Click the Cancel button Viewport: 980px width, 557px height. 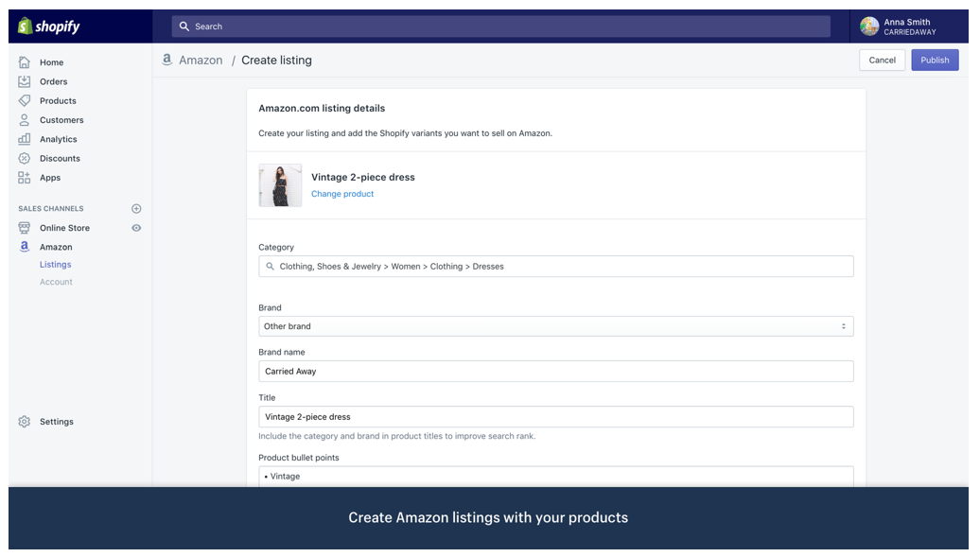(x=882, y=60)
